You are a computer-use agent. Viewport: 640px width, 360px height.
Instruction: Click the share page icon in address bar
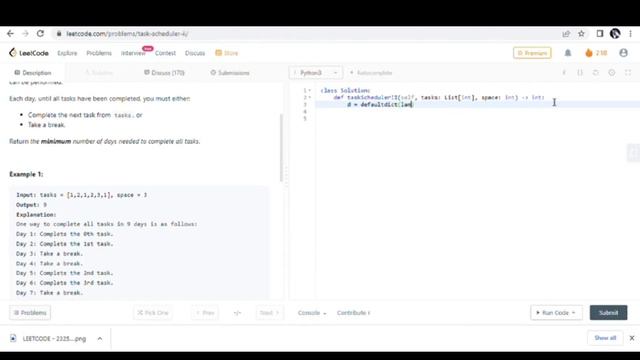click(566, 34)
